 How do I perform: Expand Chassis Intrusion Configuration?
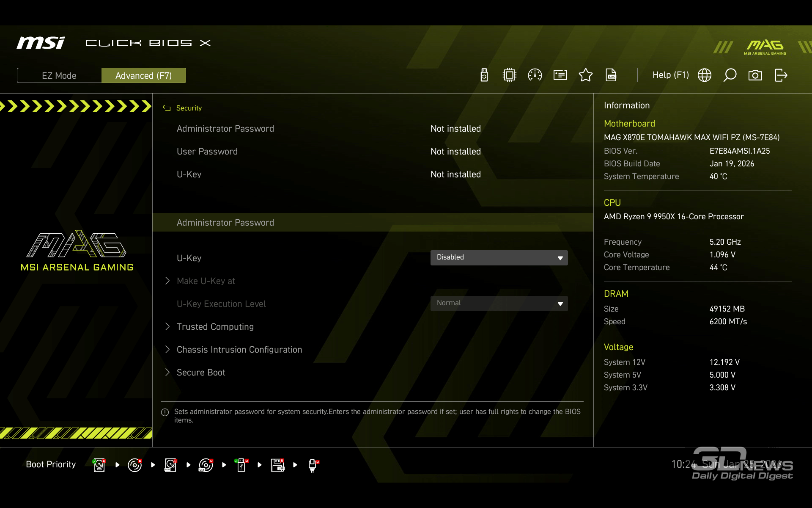[239, 350]
